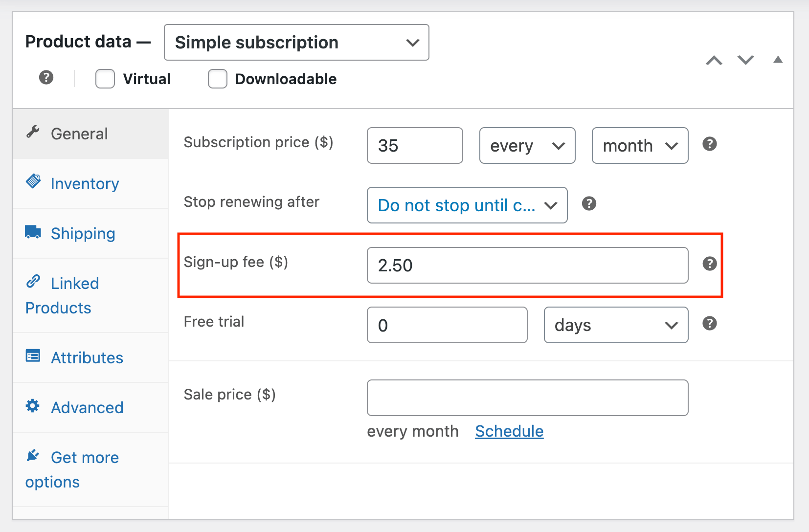Open the product type dropdown showing Simple subscription
Image resolution: width=809 pixels, height=532 pixels.
tap(296, 43)
